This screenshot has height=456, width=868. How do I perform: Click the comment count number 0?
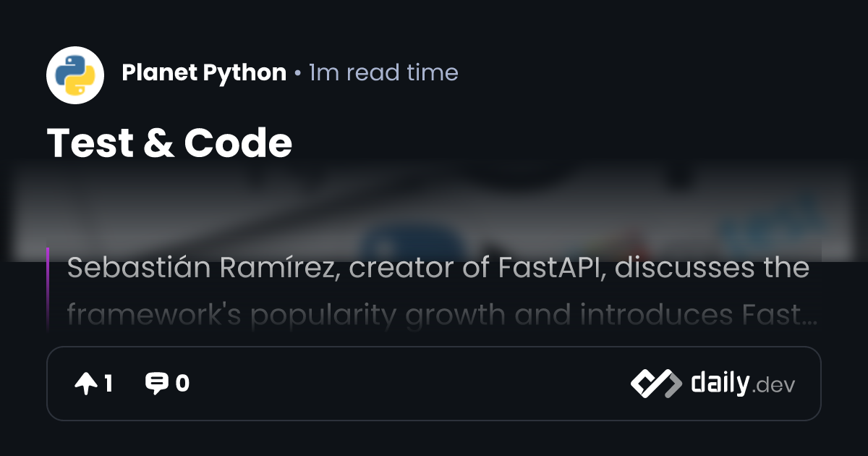click(x=182, y=384)
